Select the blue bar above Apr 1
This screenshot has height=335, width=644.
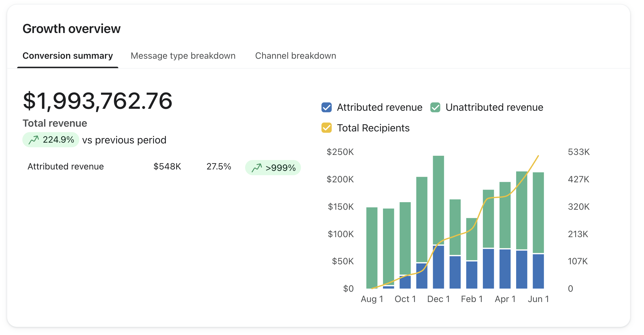505,269
